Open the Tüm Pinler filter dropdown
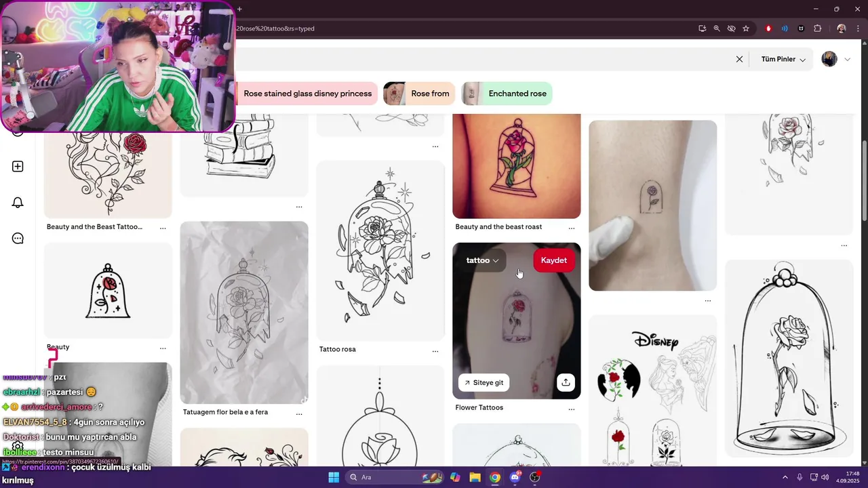868x488 pixels. 783,59
